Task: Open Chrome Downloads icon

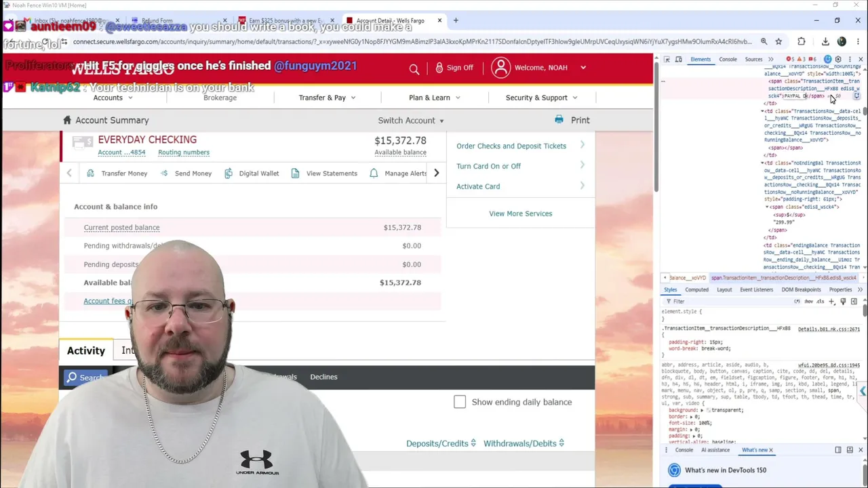Action: 825,42
